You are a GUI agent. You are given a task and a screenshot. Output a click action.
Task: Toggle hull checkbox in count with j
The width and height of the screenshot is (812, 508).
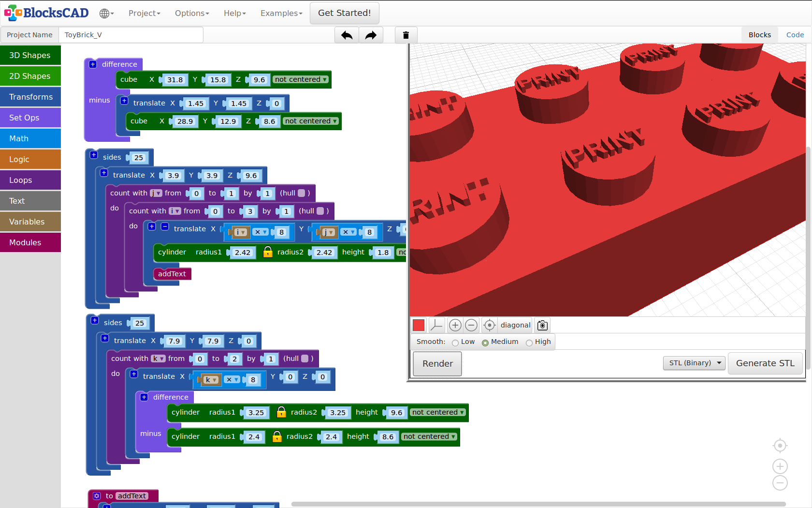point(301,193)
